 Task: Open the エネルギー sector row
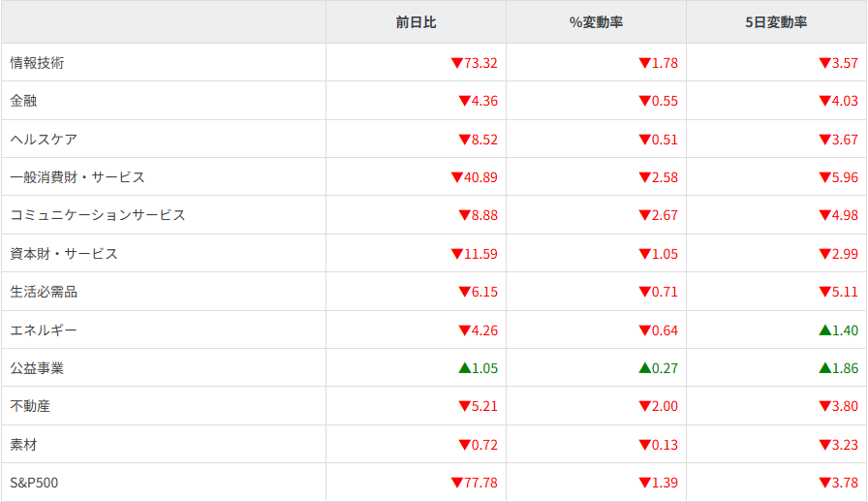[x=44, y=330]
